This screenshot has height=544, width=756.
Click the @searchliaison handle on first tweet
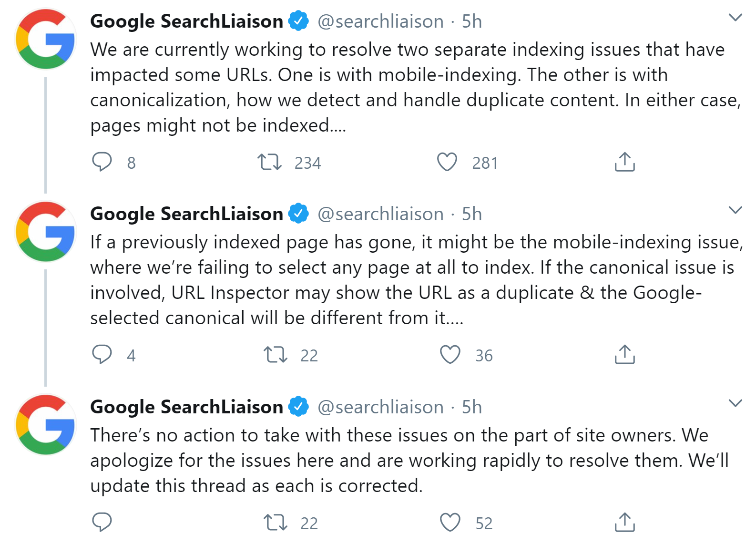tap(380, 21)
